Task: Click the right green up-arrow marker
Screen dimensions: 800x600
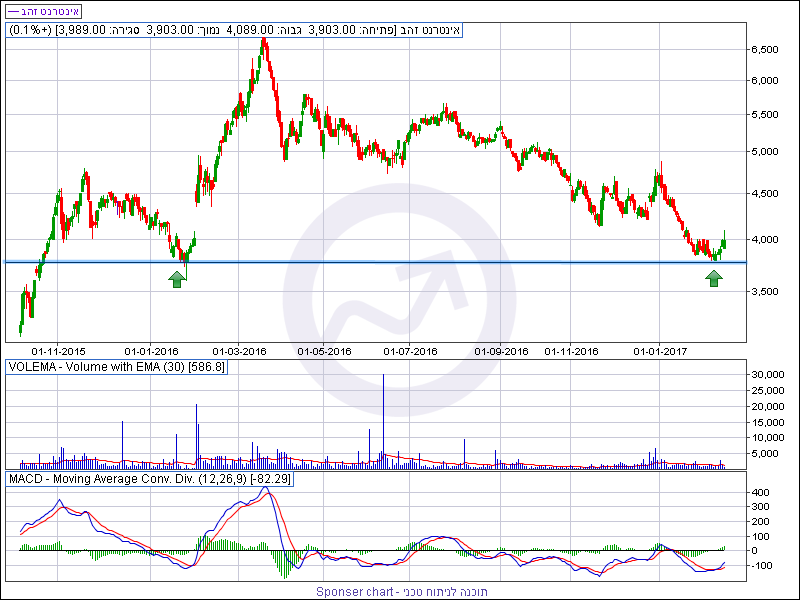Action: point(714,279)
